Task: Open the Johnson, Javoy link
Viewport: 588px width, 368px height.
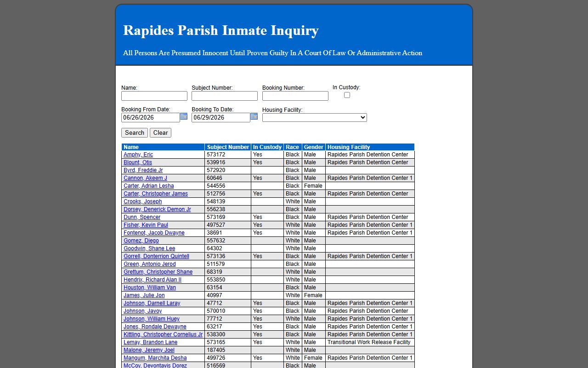Action: (142, 311)
